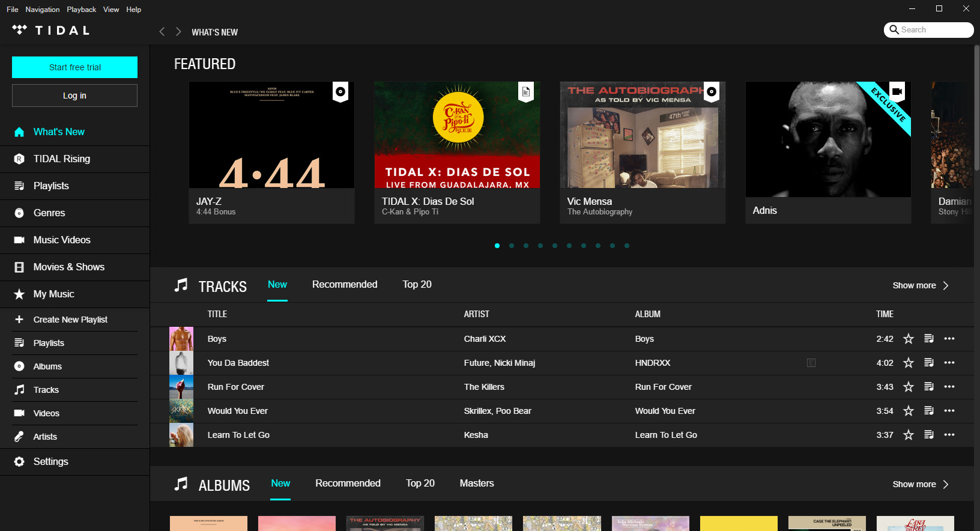Add Learn To Let Go to playlist icon

(x=929, y=435)
